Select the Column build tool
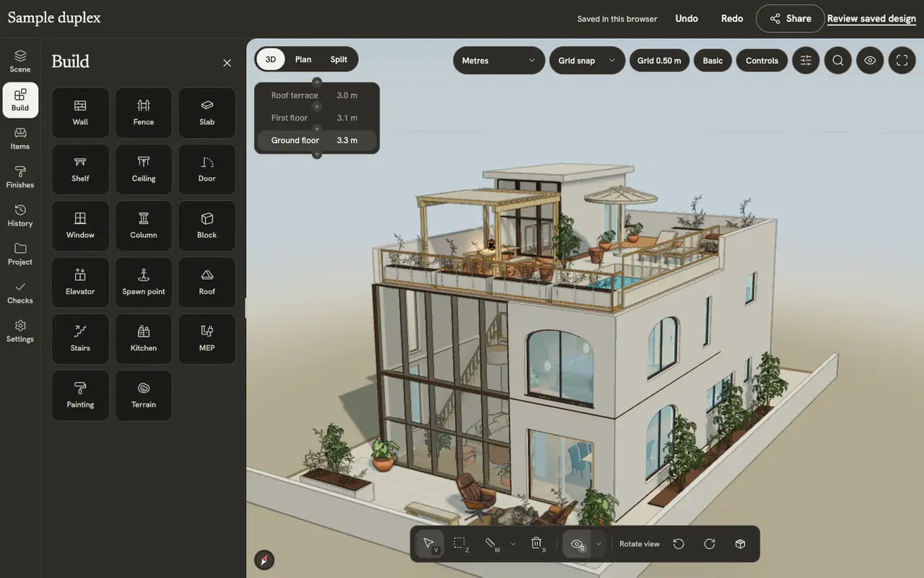 click(144, 225)
